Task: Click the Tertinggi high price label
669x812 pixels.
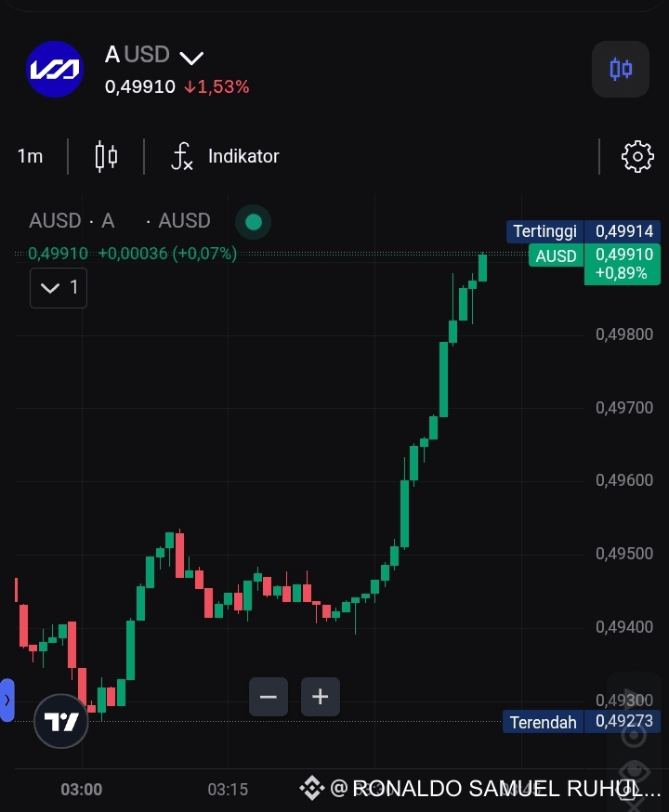Action: [544, 231]
